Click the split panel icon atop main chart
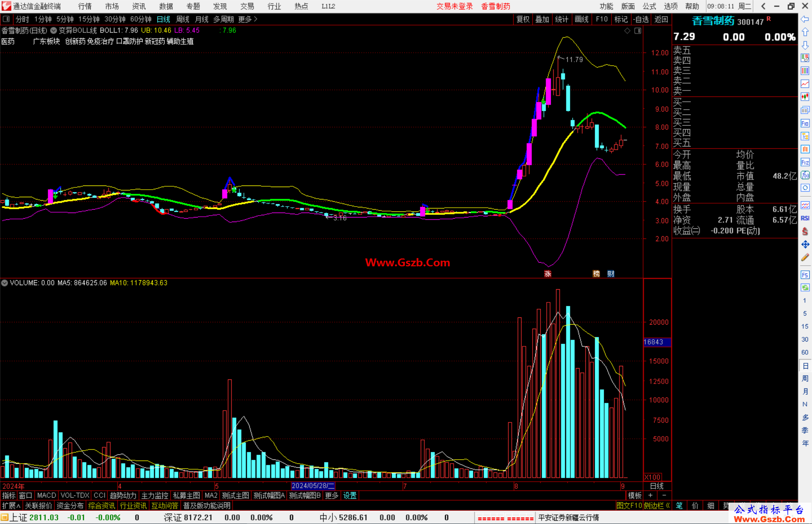 [x=638, y=31]
